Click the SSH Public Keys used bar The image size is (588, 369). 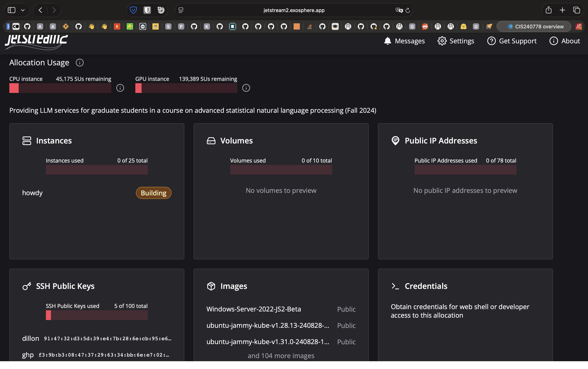[97, 315]
